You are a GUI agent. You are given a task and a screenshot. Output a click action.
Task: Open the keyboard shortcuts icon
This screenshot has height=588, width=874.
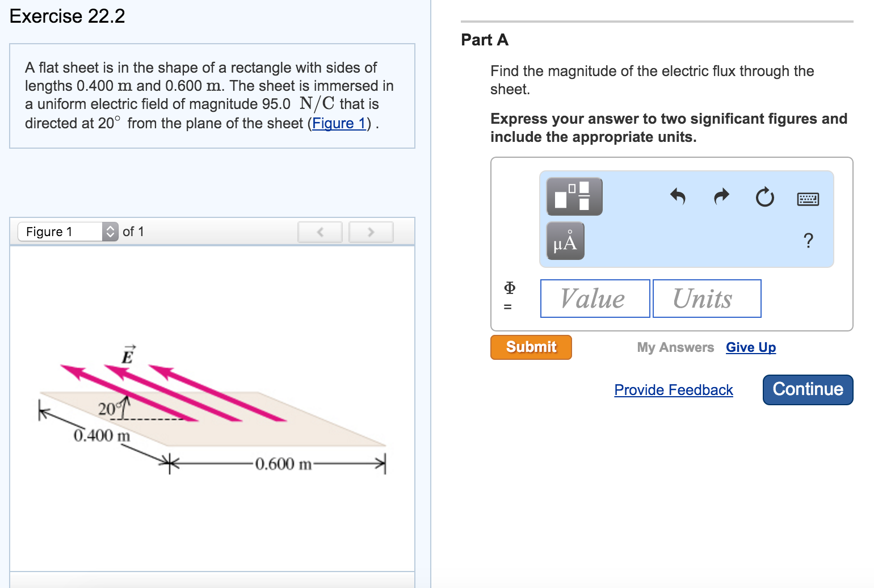pos(808,199)
